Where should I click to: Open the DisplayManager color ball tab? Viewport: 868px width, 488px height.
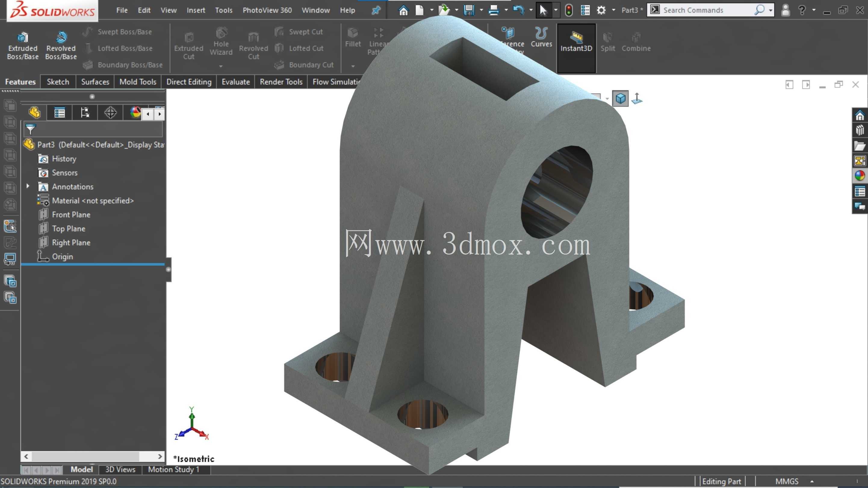pos(135,113)
